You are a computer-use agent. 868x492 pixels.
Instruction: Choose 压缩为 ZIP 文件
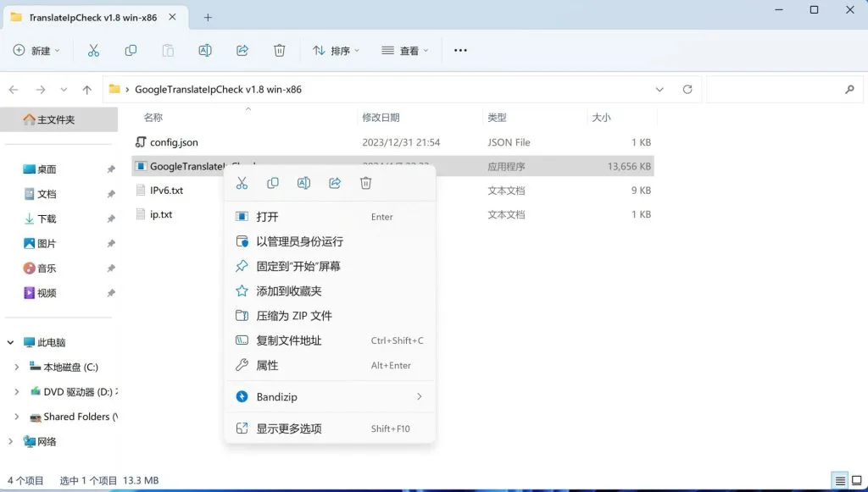(330, 316)
